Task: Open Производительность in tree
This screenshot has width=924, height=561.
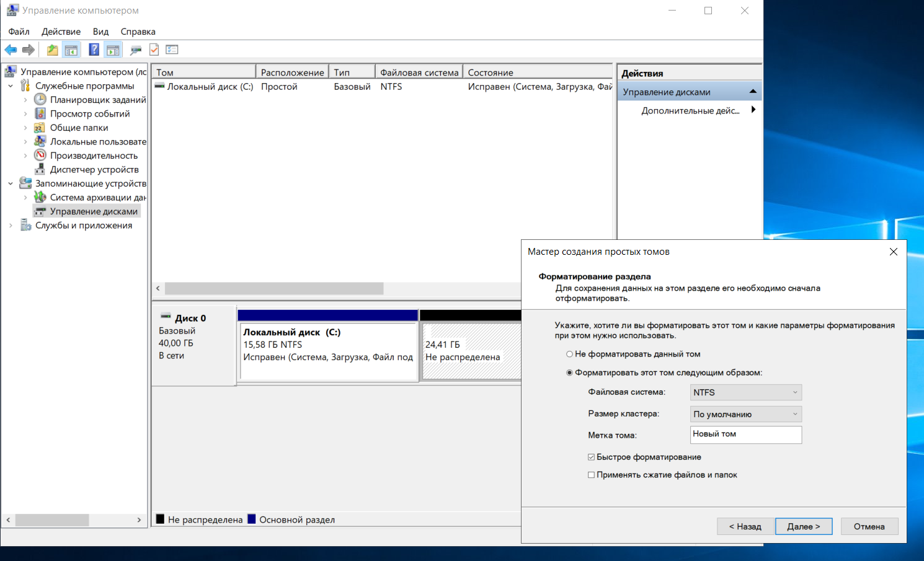Action: point(94,156)
